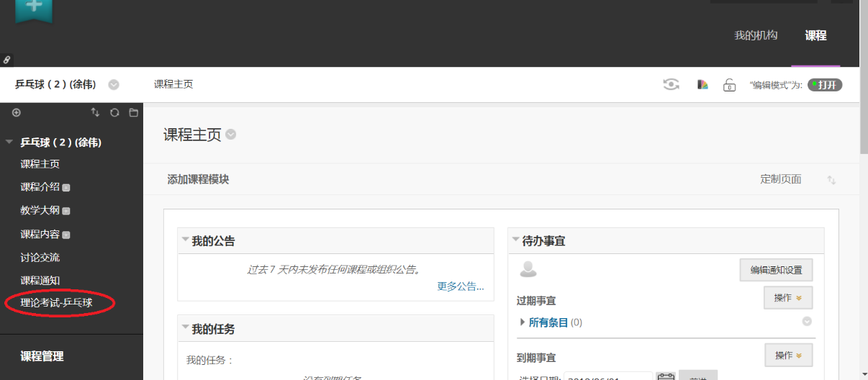The image size is (868, 380).
Task: Toggle the edit mode 打开 switch
Action: click(x=824, y=85)
